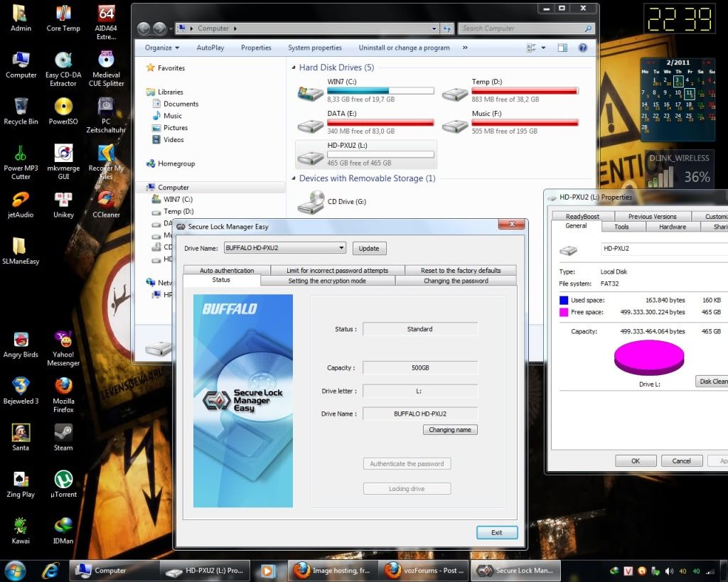Select the Zing Play desktop icon
The height and width of the screenshot is (582, 728).
(21, 485)
